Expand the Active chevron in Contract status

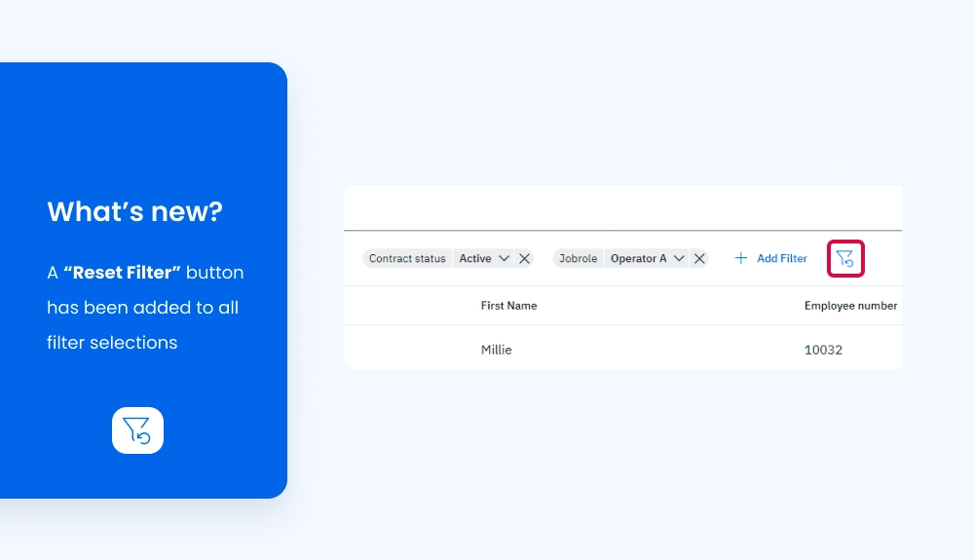pyautogui.click(x=504, y=259)
